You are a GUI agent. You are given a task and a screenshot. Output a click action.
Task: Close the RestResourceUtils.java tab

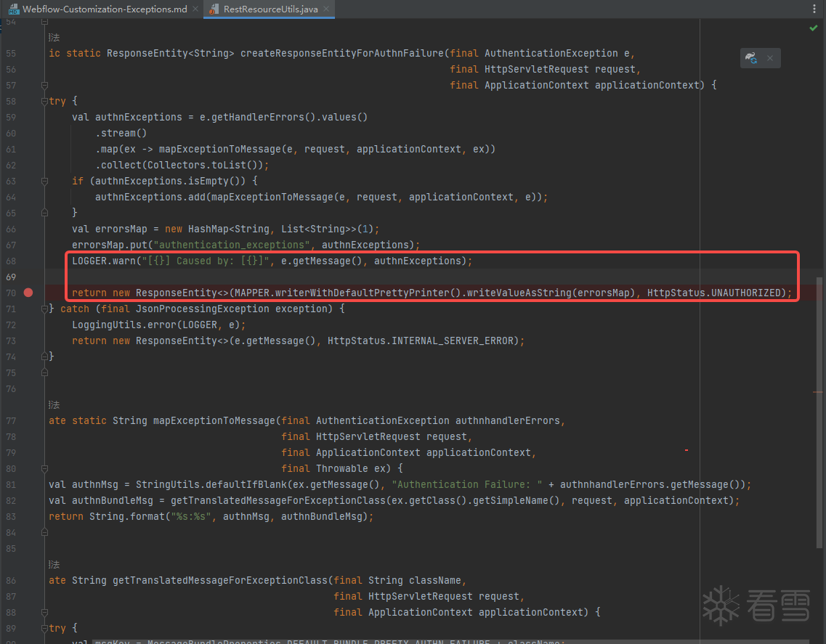pyautogui.click(x=326, y=9)
